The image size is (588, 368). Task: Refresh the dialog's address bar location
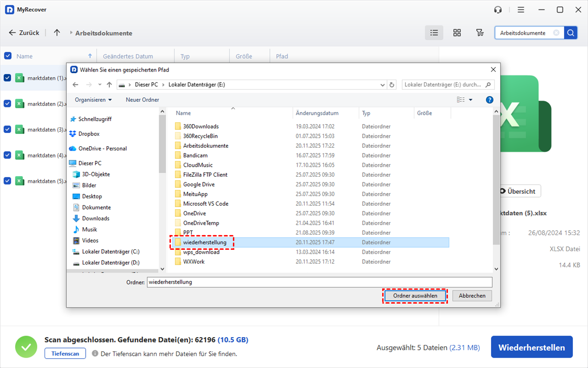(392, 85)
